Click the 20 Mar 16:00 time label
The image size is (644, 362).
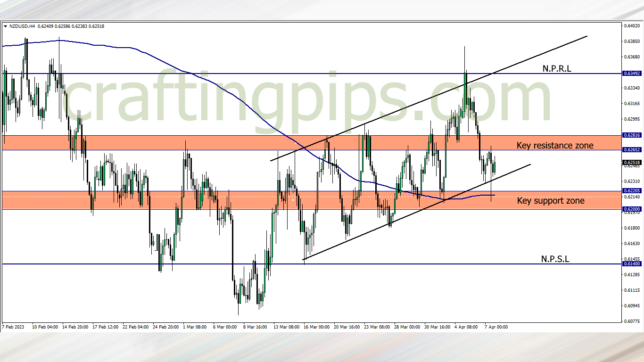pos(347,327)
